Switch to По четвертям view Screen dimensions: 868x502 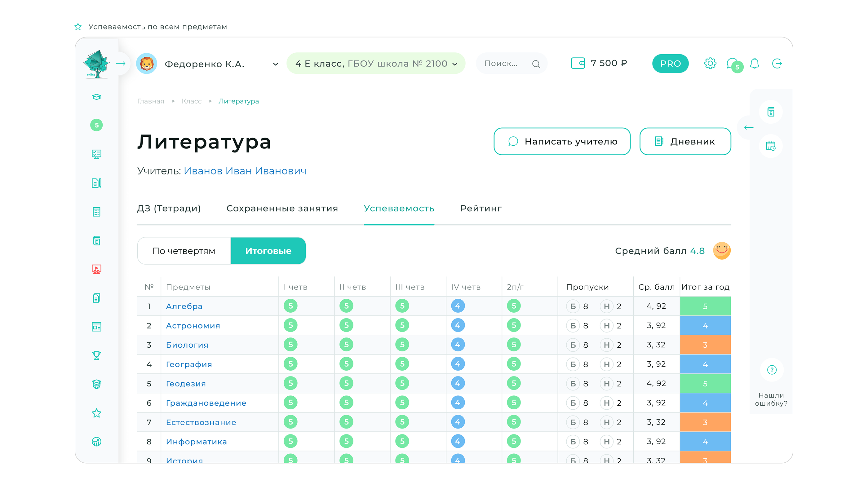coord(184,251)
